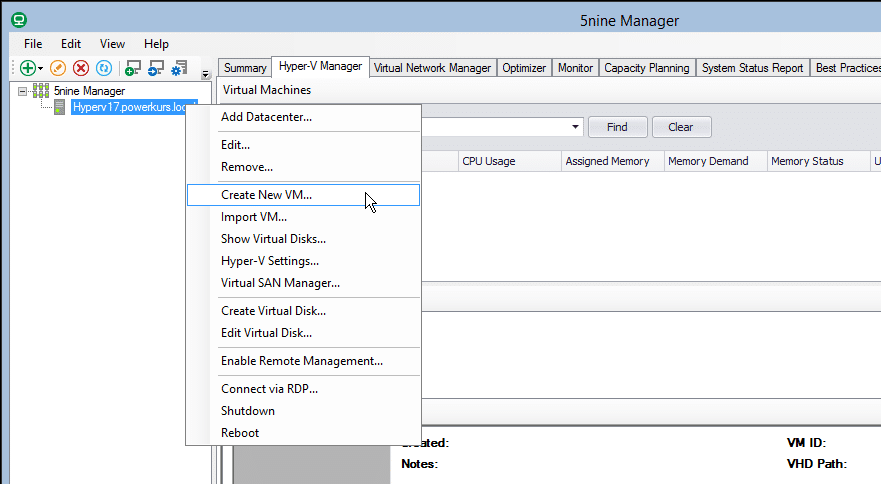Sort by Assigned Memory column header
The image size is (881, 484).
pyautogui.click(x=613, y=161)
